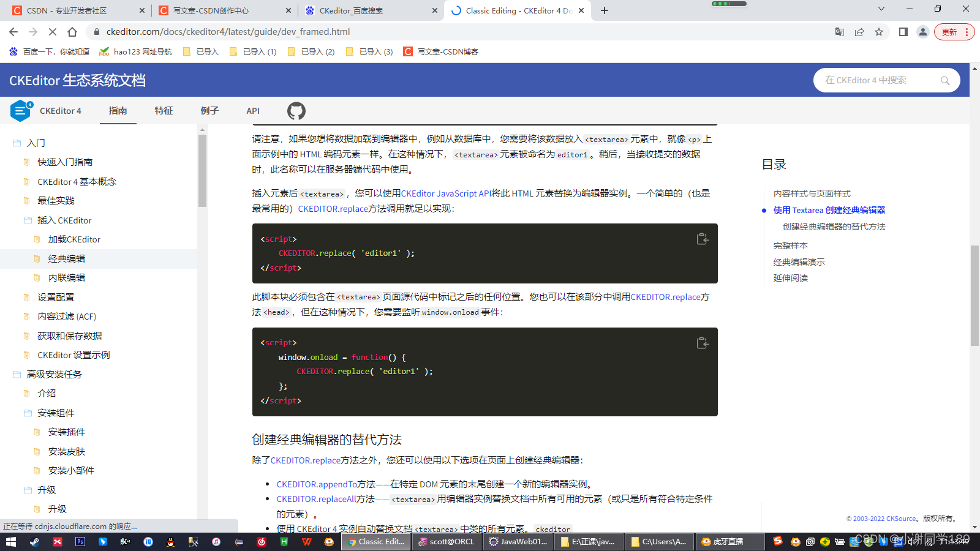
Task: Copy the window.onload code snippet
Action: pyautogui.click(x=703, y=343)
